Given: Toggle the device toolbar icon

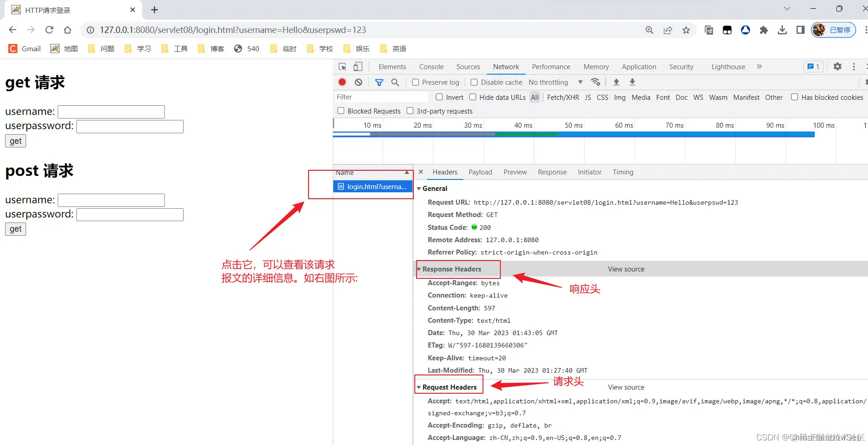Looking at the screenshot, I should coord(358,67).
